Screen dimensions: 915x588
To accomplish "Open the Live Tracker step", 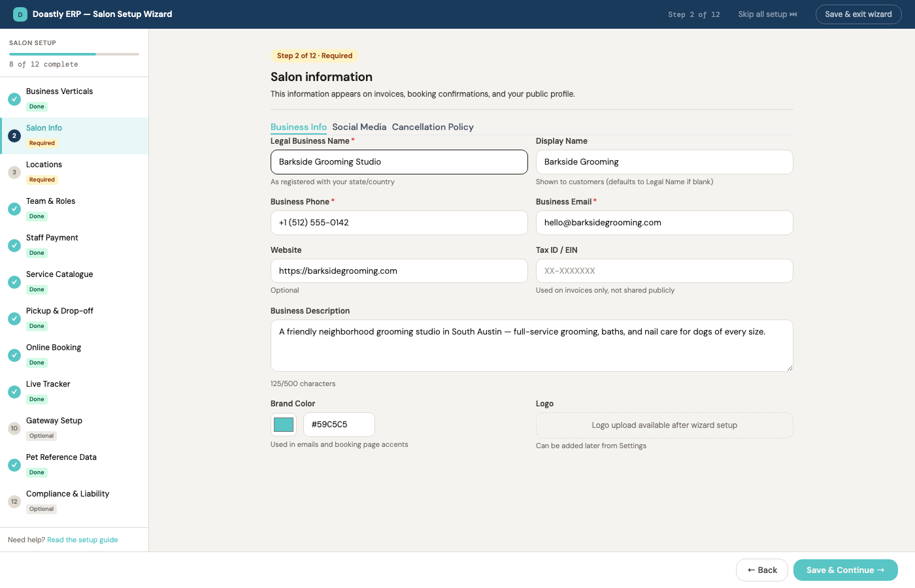I will [75, 392].
